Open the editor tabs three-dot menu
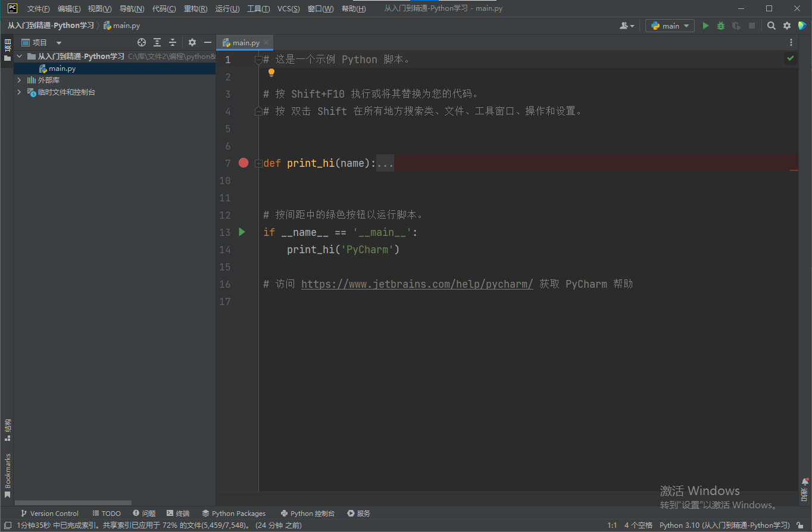Image resolution: width=812 pixels, height=532 pixels. pos(791,42)
